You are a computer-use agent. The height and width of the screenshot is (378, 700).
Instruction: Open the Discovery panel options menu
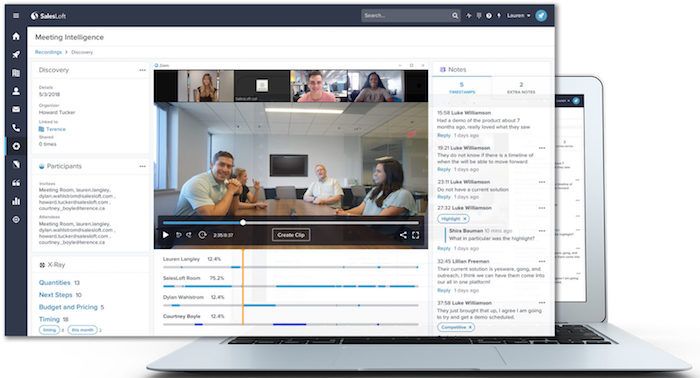coord(142,70)
